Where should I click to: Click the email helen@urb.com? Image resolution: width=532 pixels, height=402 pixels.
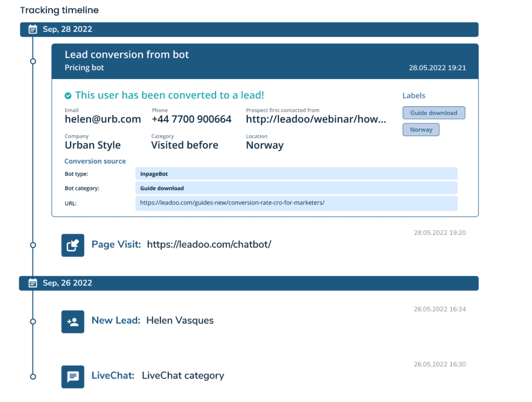pos(102,119)
